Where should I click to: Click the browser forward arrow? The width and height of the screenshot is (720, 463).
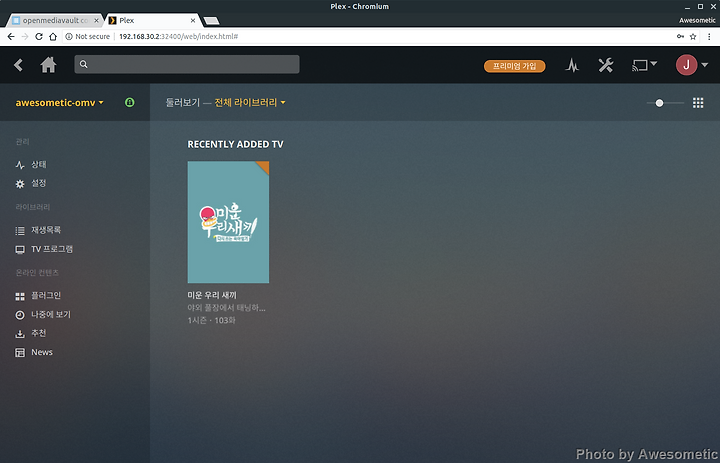(x=25, y=36)
